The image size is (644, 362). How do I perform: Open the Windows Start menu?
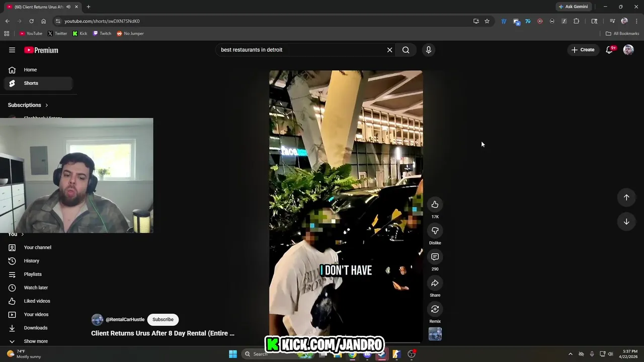[233, 354]
